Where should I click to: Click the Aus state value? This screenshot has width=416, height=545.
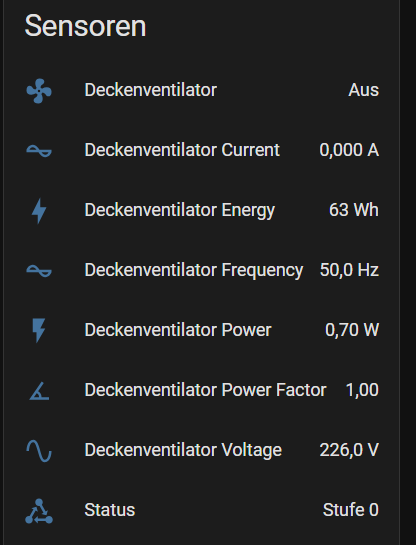(364, 90)
